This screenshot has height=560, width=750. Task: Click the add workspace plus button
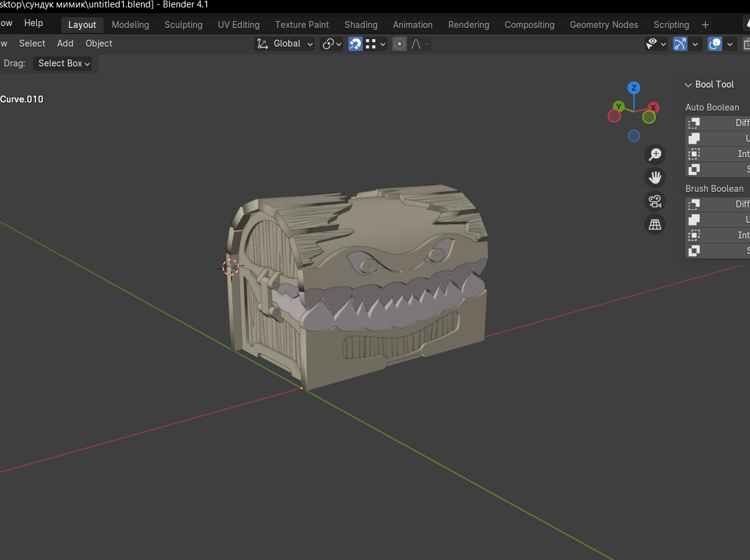[x=705, y=25]
